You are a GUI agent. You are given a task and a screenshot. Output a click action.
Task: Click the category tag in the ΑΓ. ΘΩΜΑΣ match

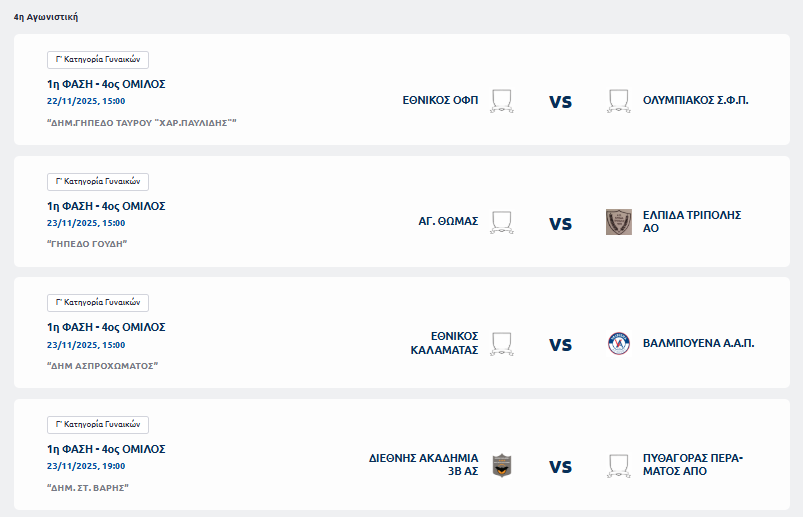[98, 181]
